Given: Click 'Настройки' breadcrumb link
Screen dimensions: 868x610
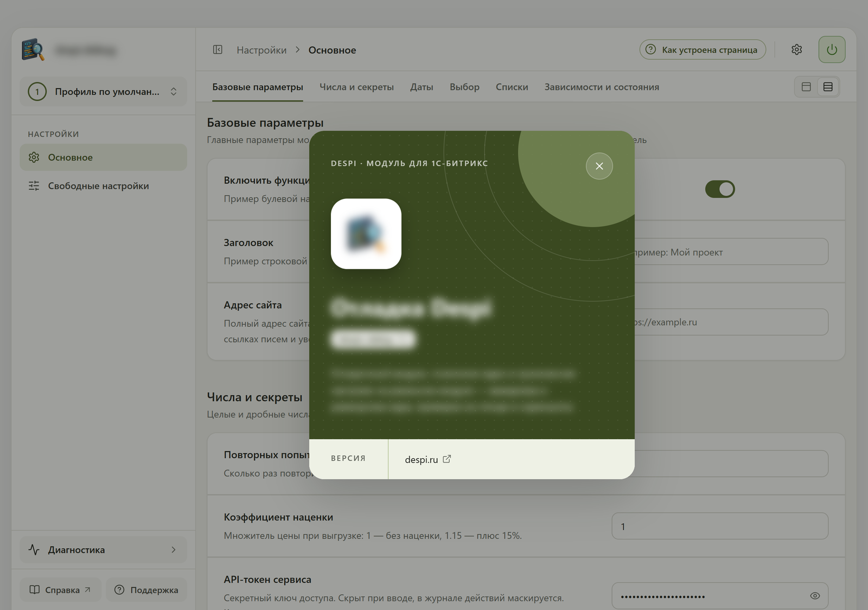Looking at the screenshot, I should coord(261,50).
